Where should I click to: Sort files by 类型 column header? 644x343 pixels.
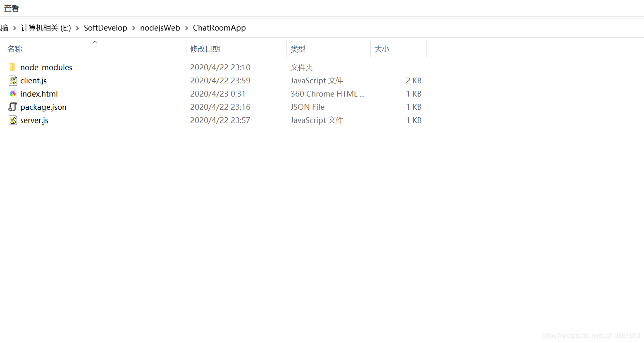[298, 49]
